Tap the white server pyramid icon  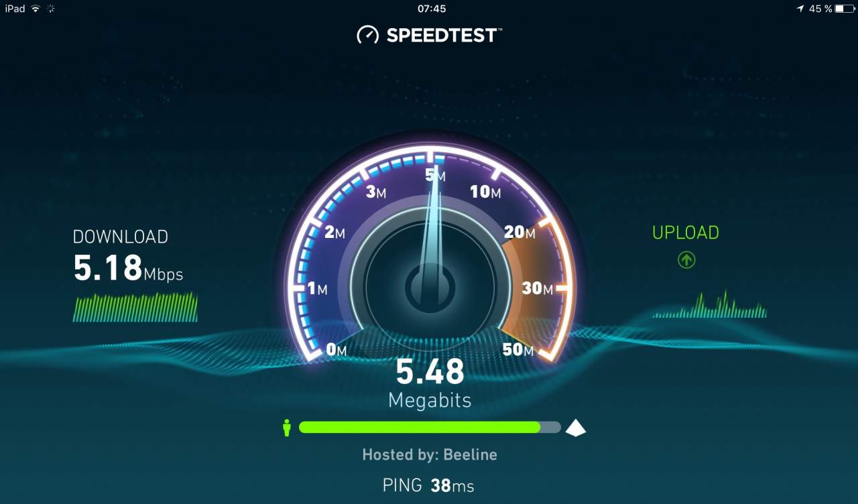coord(575,428)
